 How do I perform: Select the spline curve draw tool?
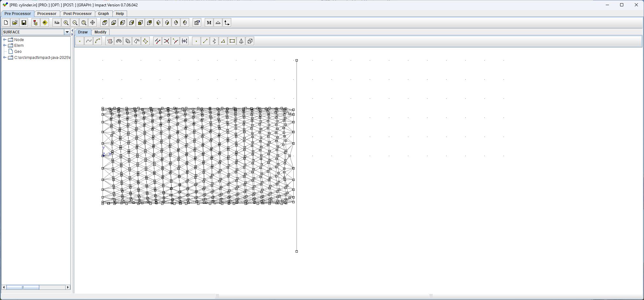(x=89, y=41)
